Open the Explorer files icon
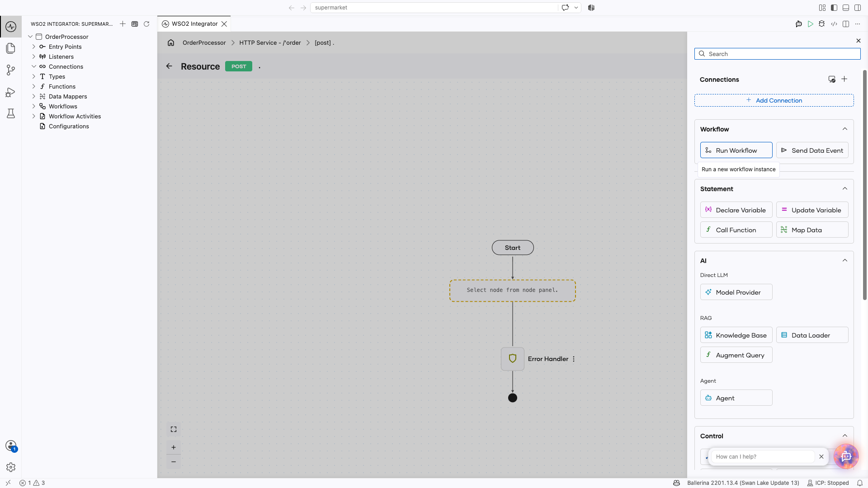The width and height of the screenshot is (868, 488). [x=11, y=48]
